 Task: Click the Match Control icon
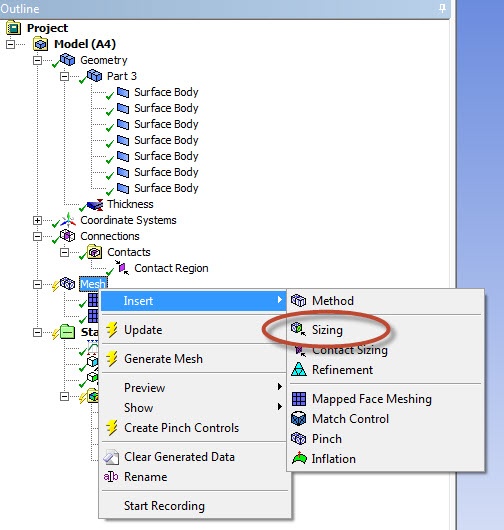point(299,418)
